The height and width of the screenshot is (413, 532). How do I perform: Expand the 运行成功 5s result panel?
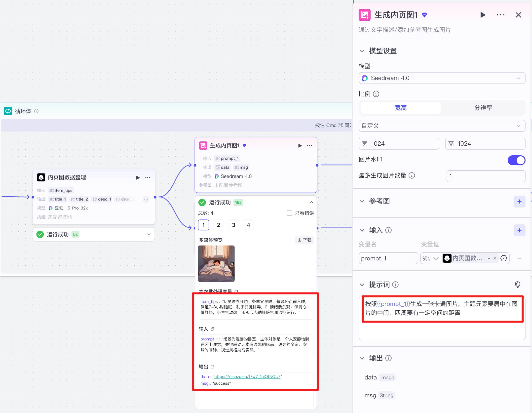coord(149,234)
